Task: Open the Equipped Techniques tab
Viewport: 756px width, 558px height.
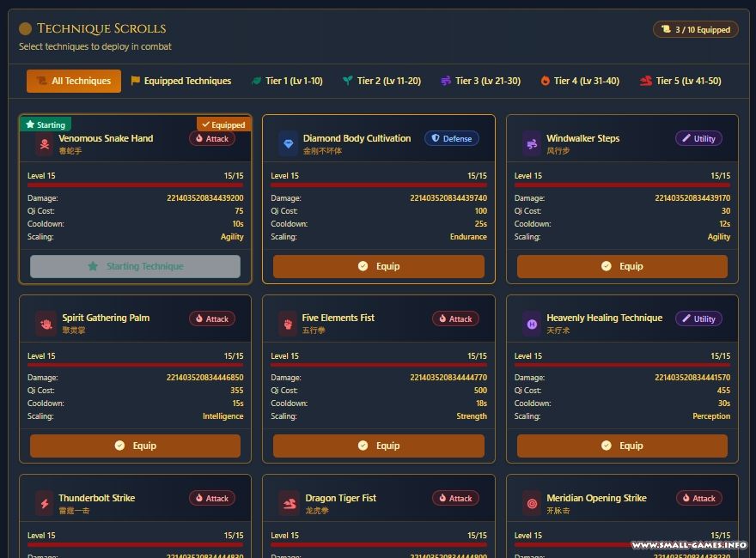Action: pyautogui.click(x=180, y=81)
